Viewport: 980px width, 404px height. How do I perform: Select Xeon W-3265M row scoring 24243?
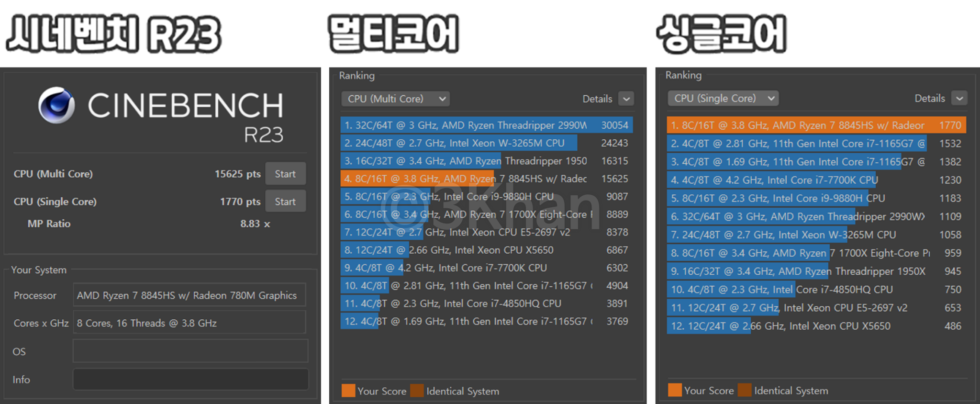point(487,143)
